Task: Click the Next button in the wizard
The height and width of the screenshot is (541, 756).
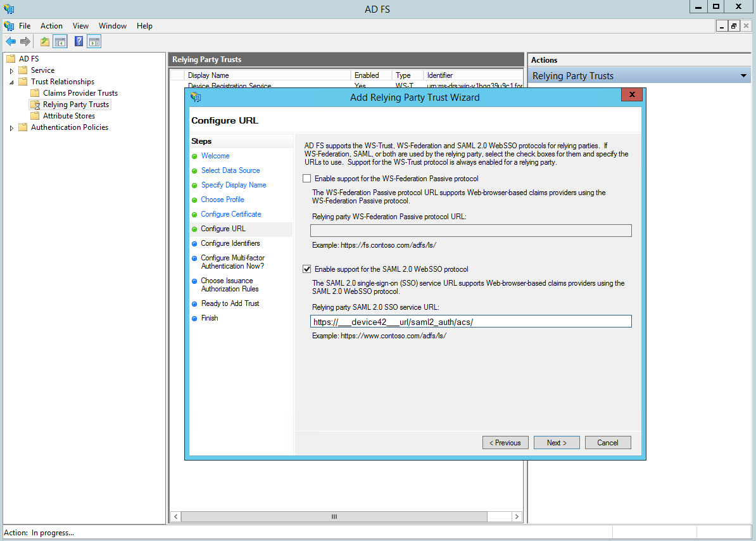Action: coord(556,443)
